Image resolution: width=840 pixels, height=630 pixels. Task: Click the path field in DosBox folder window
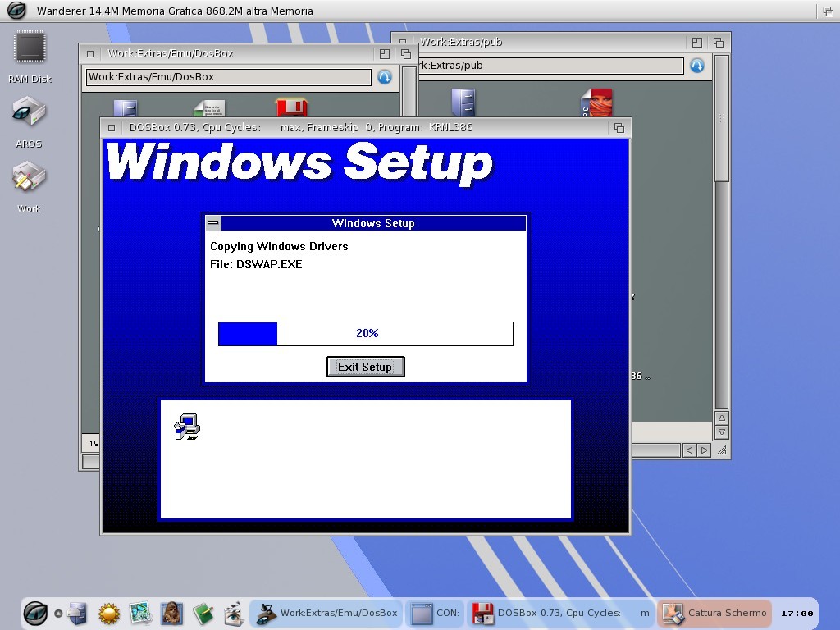[229, 77]
